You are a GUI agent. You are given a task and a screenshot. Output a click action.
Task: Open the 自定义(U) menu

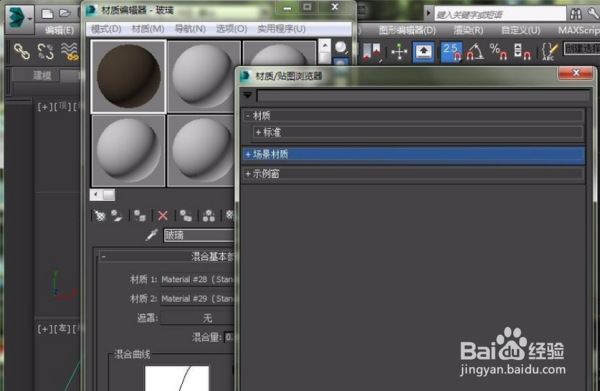(x=521, y=30)
